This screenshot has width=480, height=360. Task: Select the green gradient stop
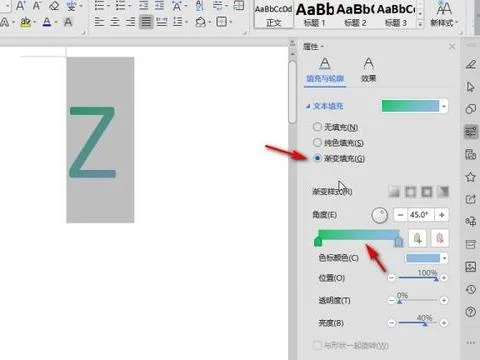(x=318, y=242)
